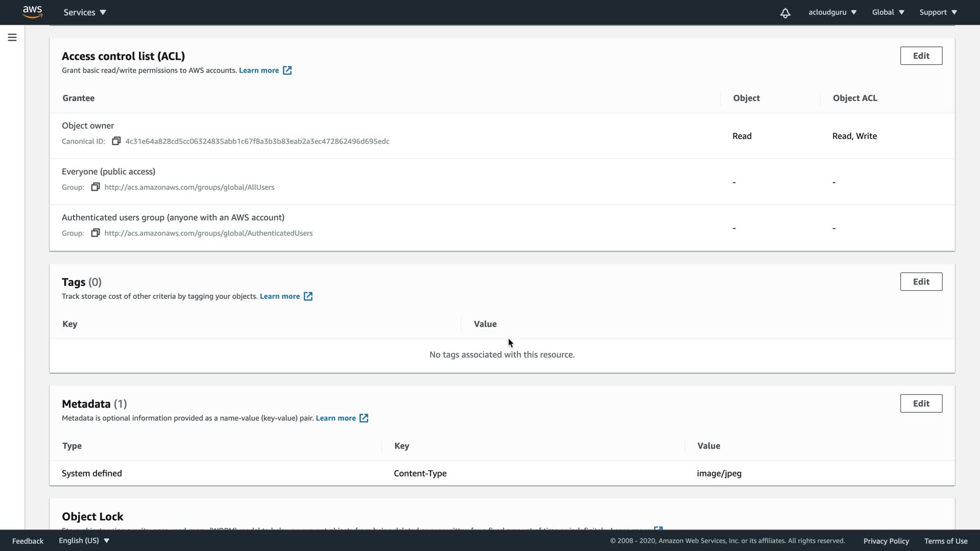Viewport: 980px width, 551px height.
Task: Copy the AuthenticatedUsers group URL
Action: coord(95,233)
